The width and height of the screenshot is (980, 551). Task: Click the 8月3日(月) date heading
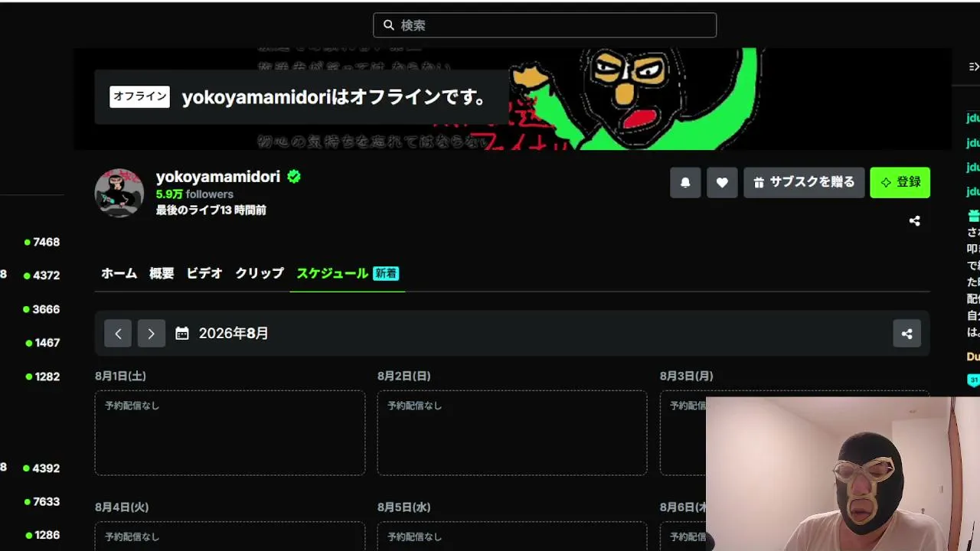(686, 376)
